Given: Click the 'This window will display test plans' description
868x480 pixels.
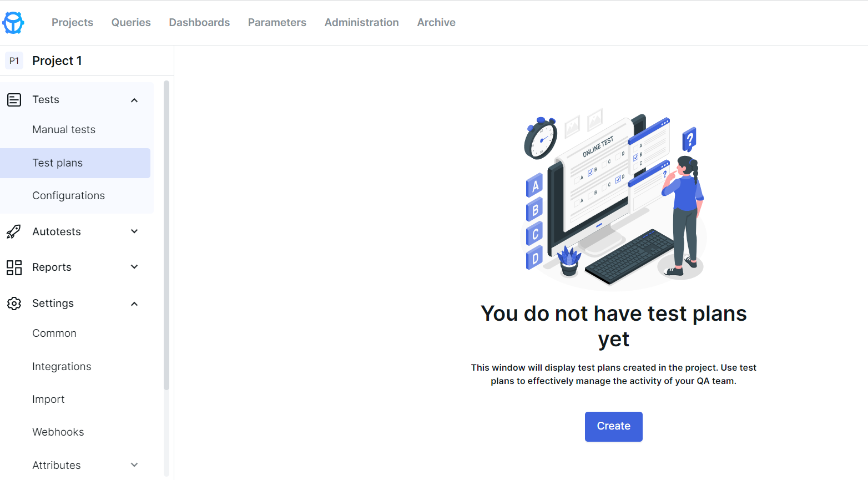Looking at the screenshot, I should tap(614, 375).
